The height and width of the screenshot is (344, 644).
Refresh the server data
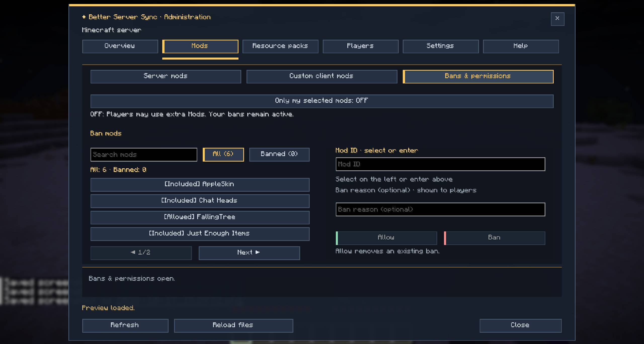pyautogui.click(x=125, y=326)
